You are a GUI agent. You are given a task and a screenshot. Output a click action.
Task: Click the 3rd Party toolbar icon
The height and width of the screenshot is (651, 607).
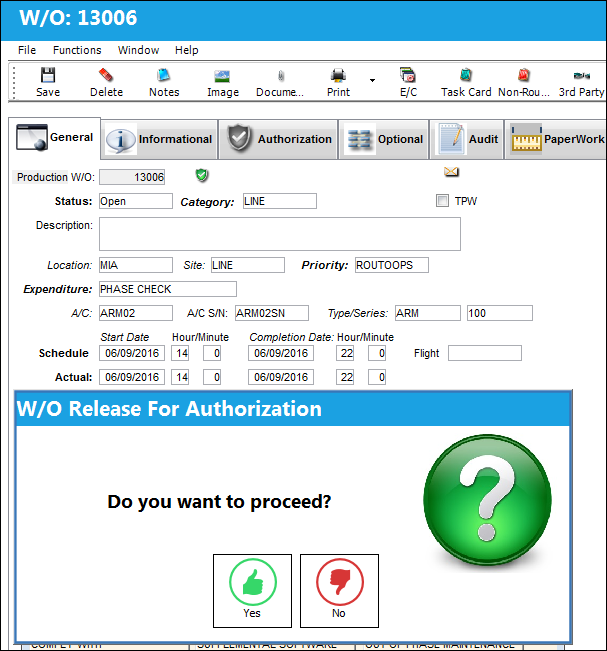pos(582,76)
